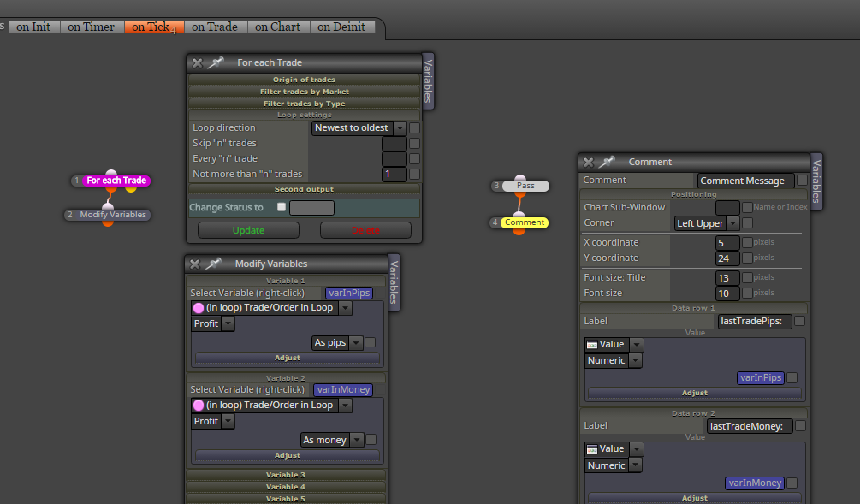Tick the X coordinate pixels checkbox
The width and height of the screenshot is (860, 504).
click(x=747, y=242)
